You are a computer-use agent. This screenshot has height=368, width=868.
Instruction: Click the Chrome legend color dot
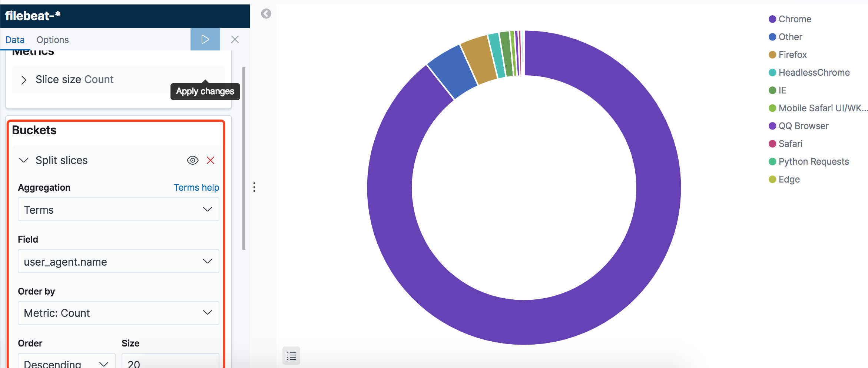pyautogui.click(x=772, y=19)
